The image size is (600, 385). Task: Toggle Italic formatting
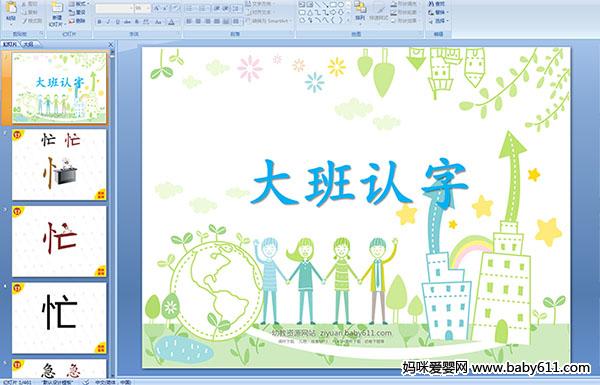(x=108, y=22)
